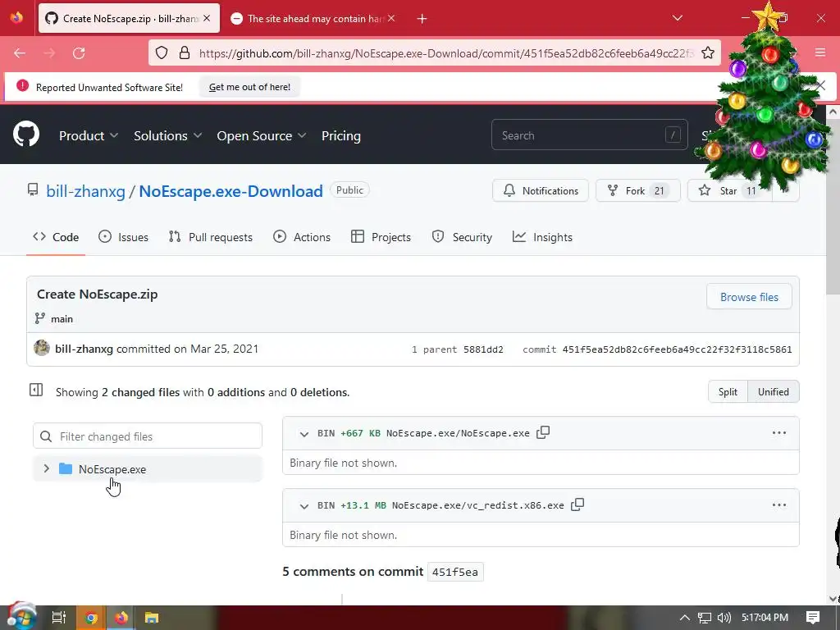This screenshot has height=630, width=840.
Task: Focus the Filter changed files field
Action: [148, 436]
